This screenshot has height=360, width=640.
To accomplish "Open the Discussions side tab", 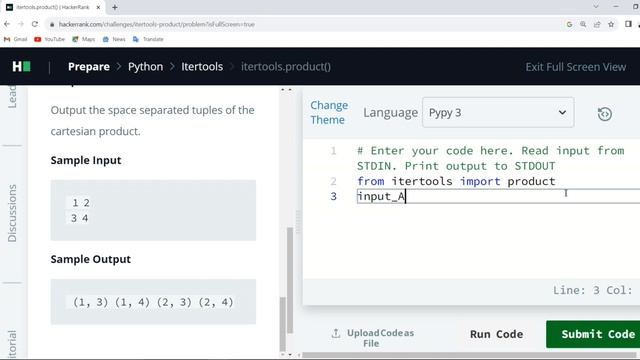I will coord(12,213).
